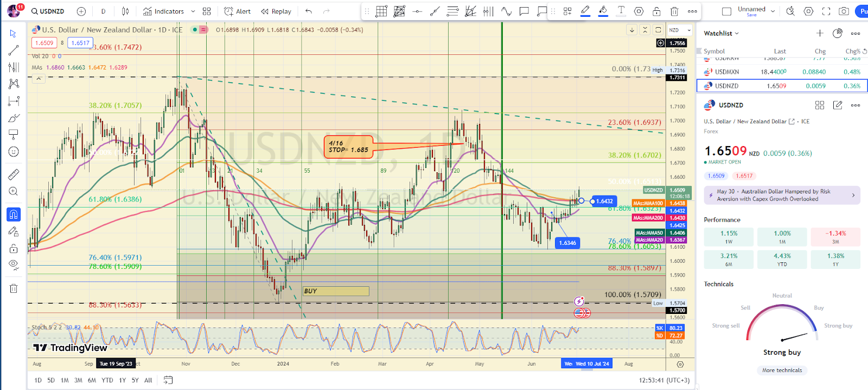Select the 5Y time range
This screenshot has height=390, width=868.
135,380
